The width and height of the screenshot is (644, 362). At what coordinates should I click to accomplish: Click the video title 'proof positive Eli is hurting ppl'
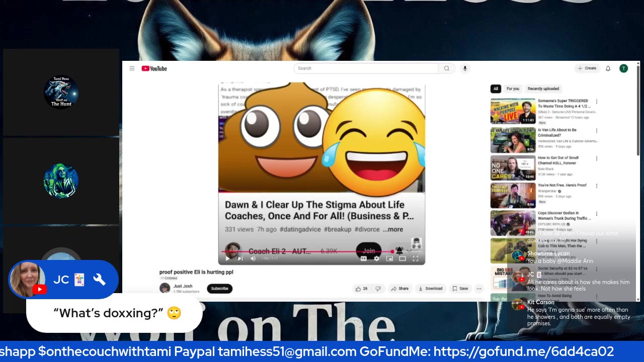tap(196, 272)
